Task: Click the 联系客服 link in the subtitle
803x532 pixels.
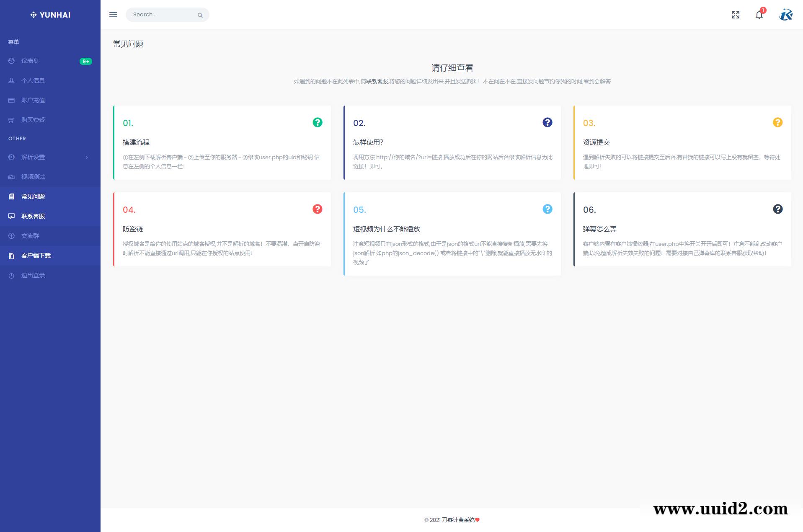Action: 377,81
